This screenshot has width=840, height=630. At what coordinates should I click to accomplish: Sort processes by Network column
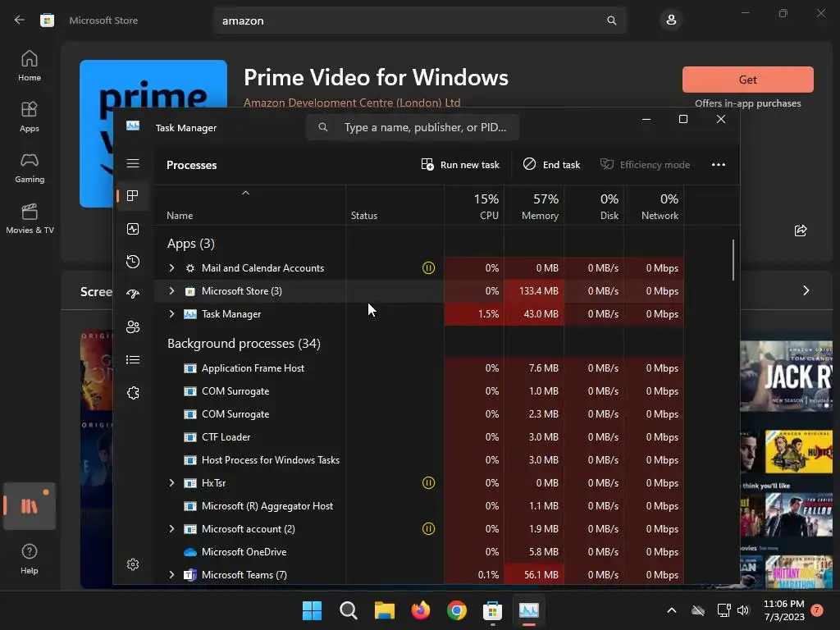[x=654, y=206]
